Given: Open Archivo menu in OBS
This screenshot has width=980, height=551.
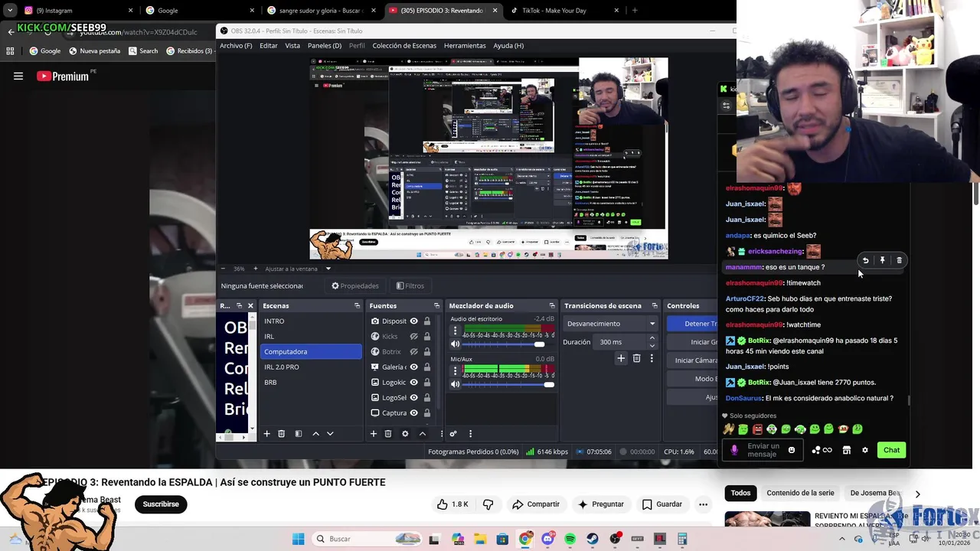Looking at the screenshot, I should pos(236,46).
